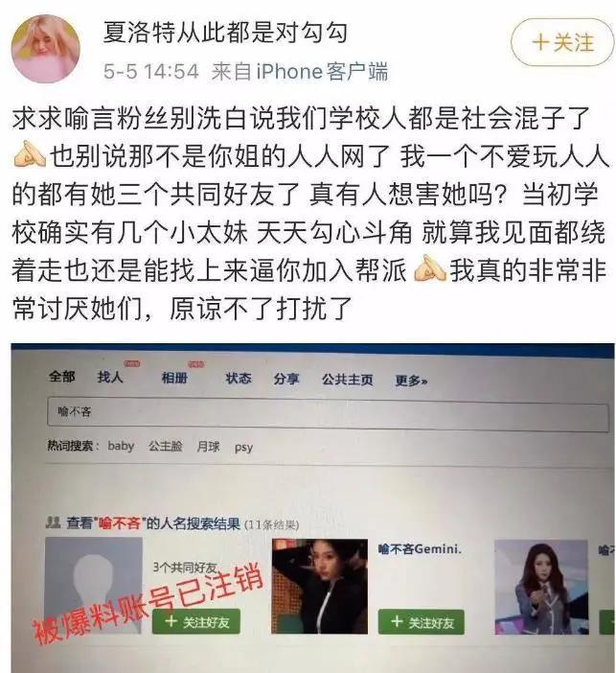Open the 相册 tab
616x673 pixels.
(174, 378)
